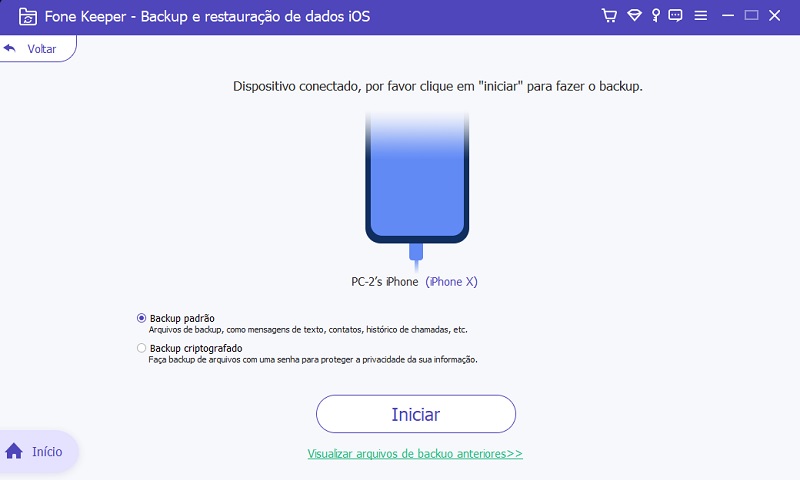Click the PC-2's iPhone device name
This screenshot has height=480, width=800.
(x=385, y=282)
